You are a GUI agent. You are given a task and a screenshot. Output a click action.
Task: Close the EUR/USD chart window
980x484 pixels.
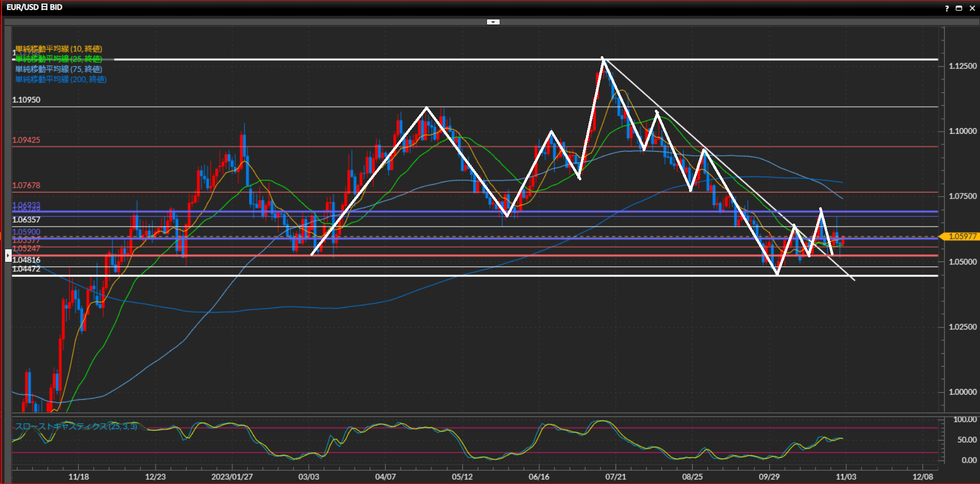pos(972,8)
